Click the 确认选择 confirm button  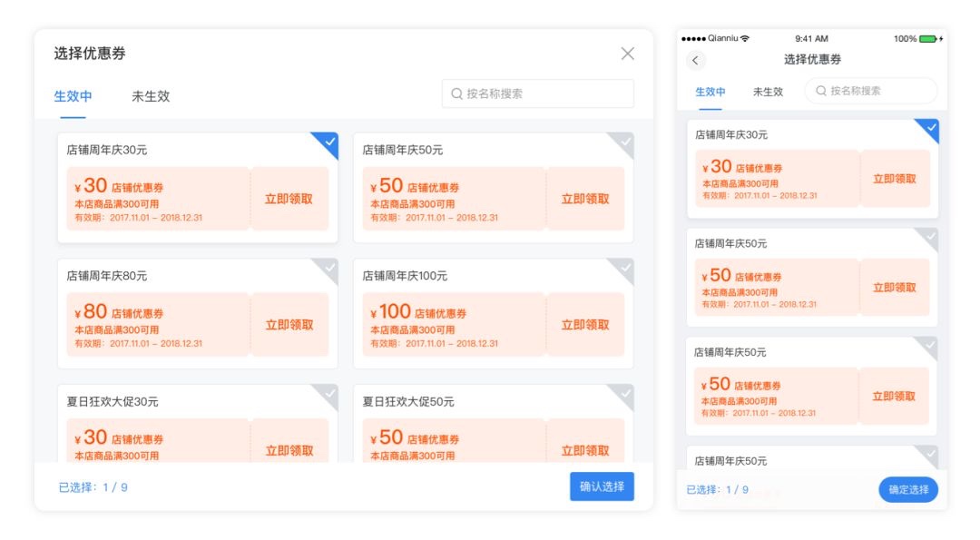coord(600,486)
